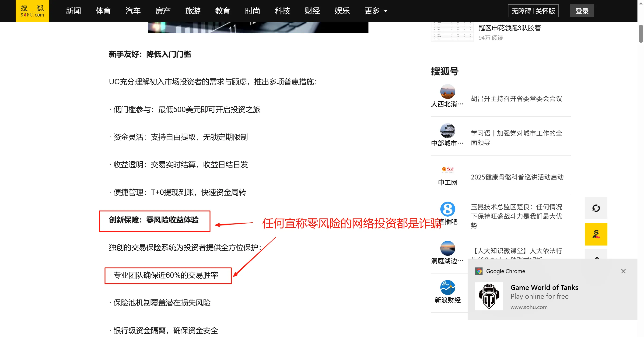Click the refresh icon button
This screenshot has width=644, height=337.
[x=596, y=208]
